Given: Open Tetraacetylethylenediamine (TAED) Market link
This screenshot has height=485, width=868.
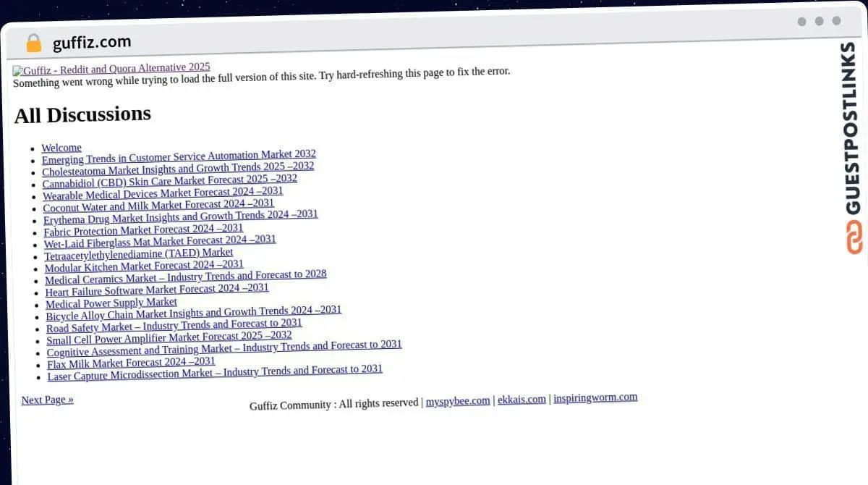Looking at the screenshot, I should tap(139, 254).
